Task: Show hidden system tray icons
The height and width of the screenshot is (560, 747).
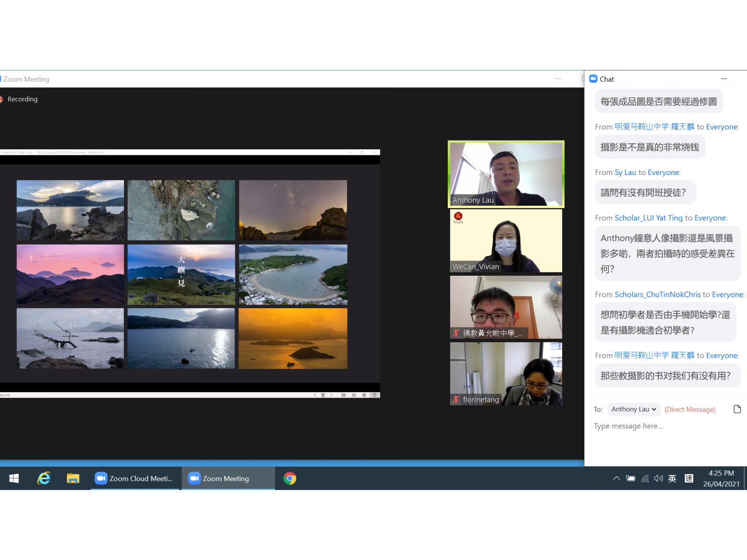Action: pyautogui.click(x=616, y=478)
